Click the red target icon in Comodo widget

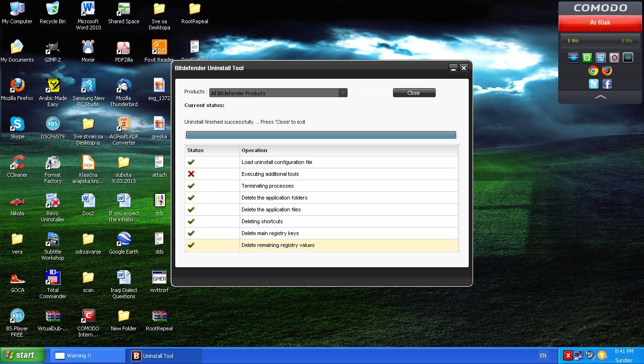click(614, 58)
